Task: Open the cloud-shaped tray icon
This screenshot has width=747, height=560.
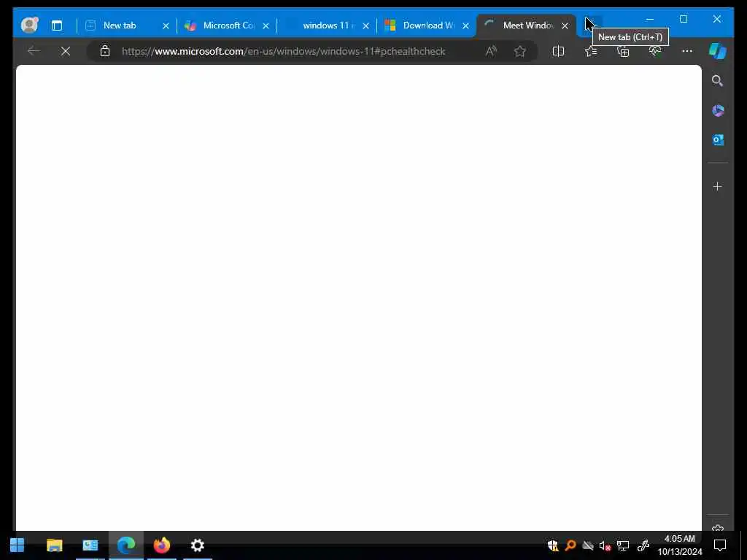Action: pyautogui.click(x=588, y=545)
